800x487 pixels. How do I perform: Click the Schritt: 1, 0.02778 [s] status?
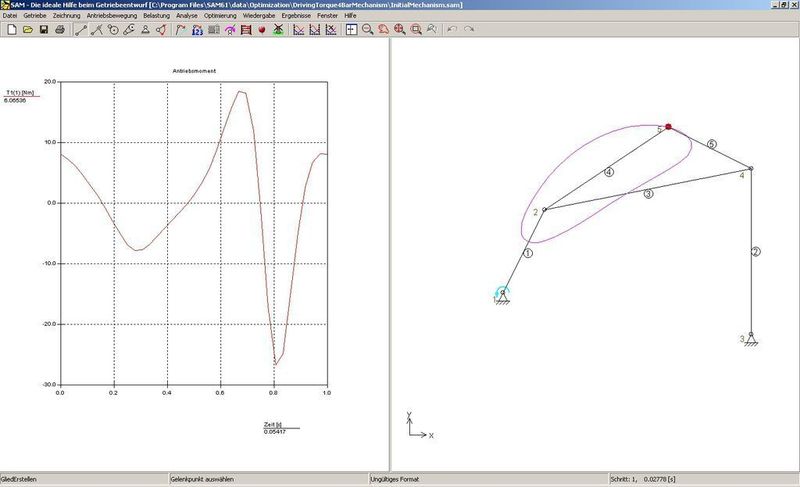pyautogui.click(x=643, y=479)
